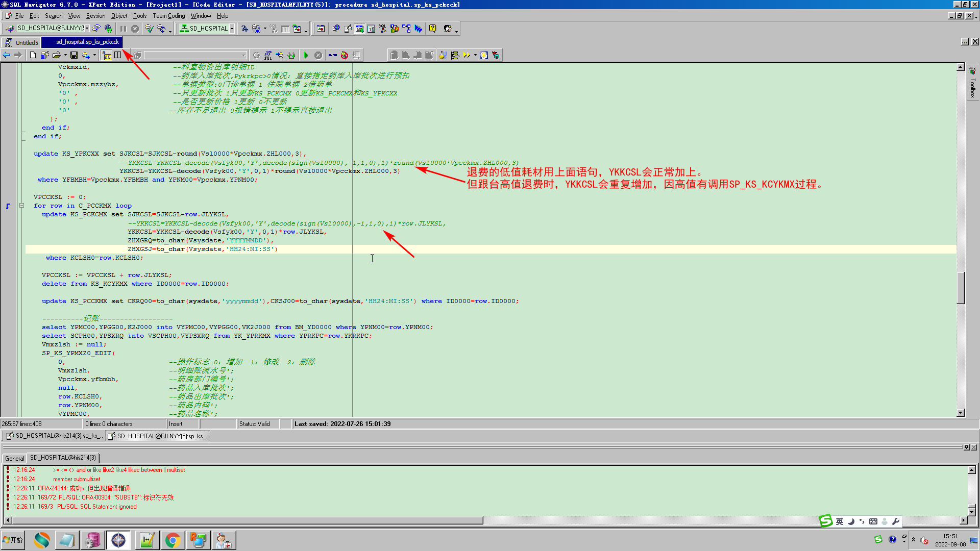Open the Team Coding menu
This screenshot has height=551, width=980.
coord(168,16)
